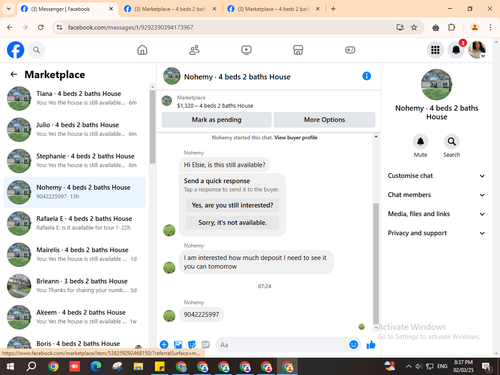Click Mark as pending button
The image size is (500, 375).
click(x=216, y=120)
